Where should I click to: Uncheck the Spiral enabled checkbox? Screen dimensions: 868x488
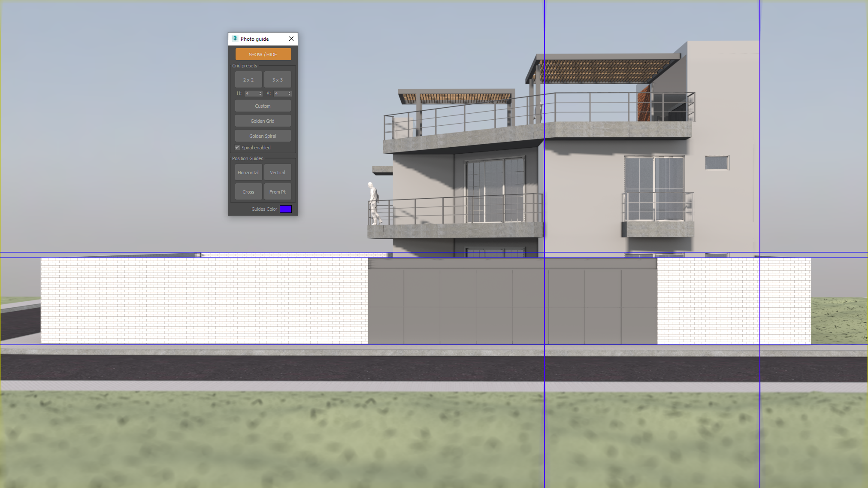[237, 148]
